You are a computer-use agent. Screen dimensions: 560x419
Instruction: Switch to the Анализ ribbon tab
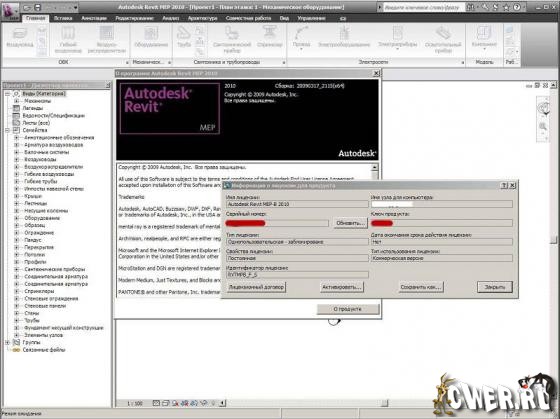pos(171,18)
